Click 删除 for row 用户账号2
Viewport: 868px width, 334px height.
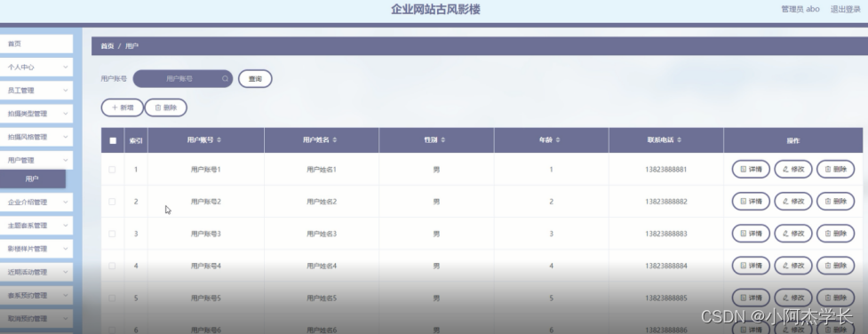(x=835, y=202)
